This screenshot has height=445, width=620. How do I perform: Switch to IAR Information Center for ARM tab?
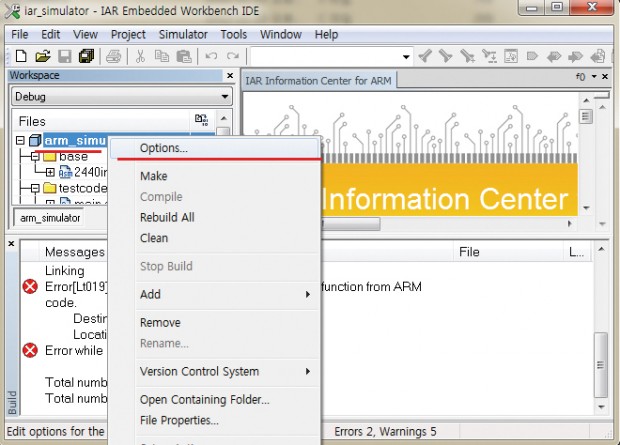pyautogui.click(x=319, y=81)
